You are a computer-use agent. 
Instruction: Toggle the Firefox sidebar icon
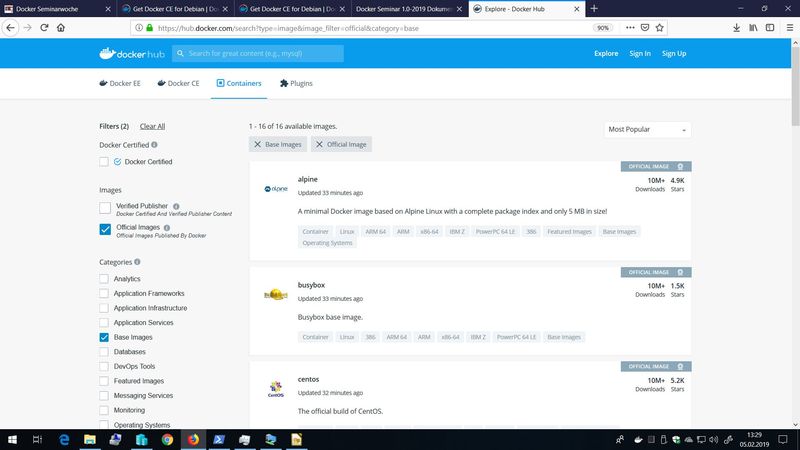tap(770, 28)
